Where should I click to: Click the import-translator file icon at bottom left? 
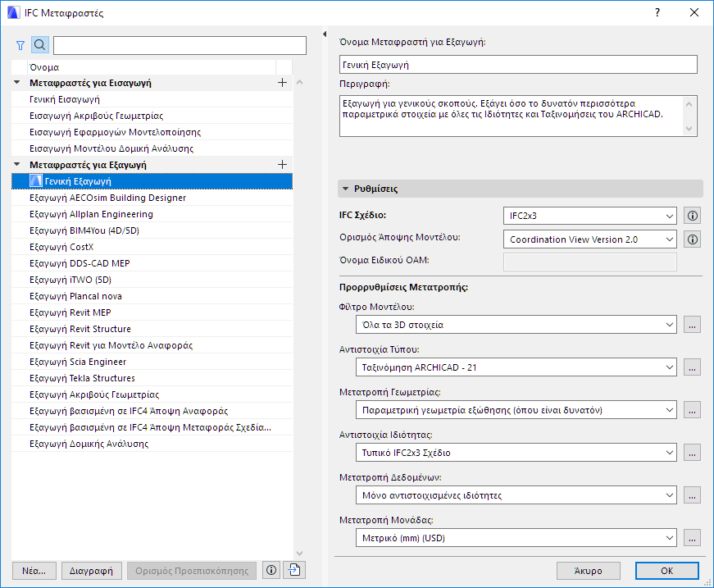(x=293, y=570)
